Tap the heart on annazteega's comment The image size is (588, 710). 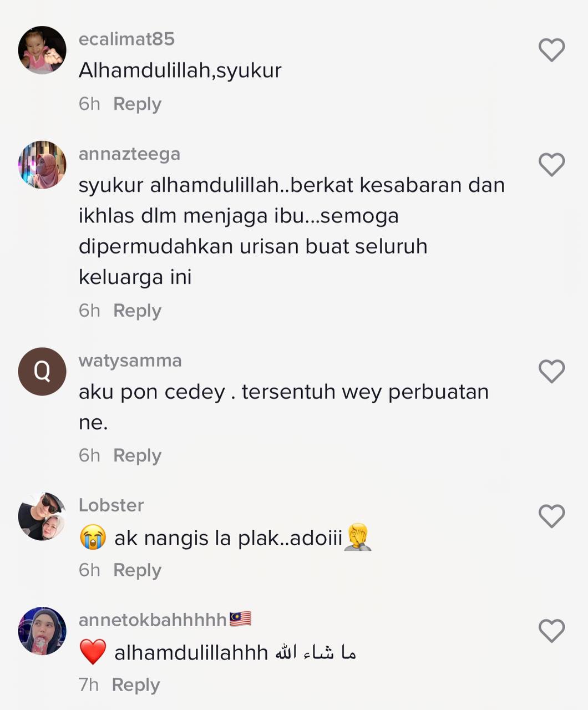click(551, 165)
